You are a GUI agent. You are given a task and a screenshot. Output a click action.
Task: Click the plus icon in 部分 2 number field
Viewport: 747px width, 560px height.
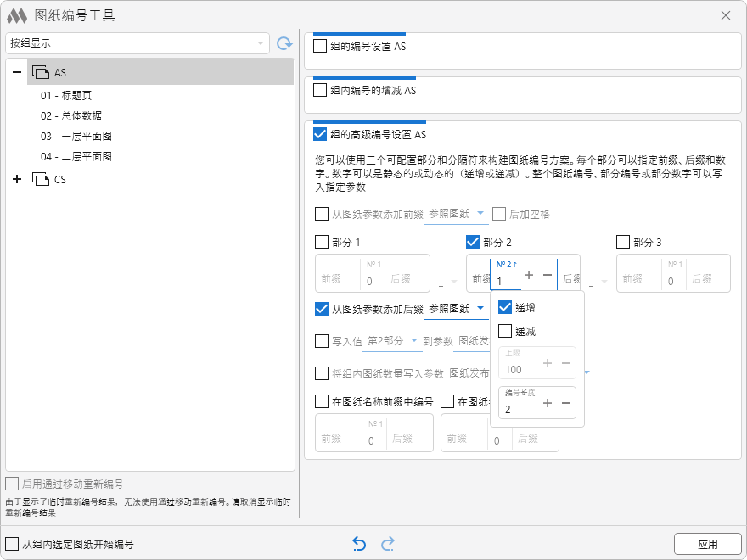coord(529,275)
